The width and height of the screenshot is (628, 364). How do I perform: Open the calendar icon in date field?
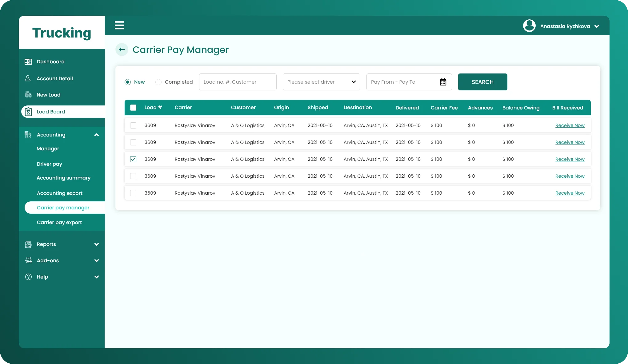pyautogui.click(x=443, y=82)
